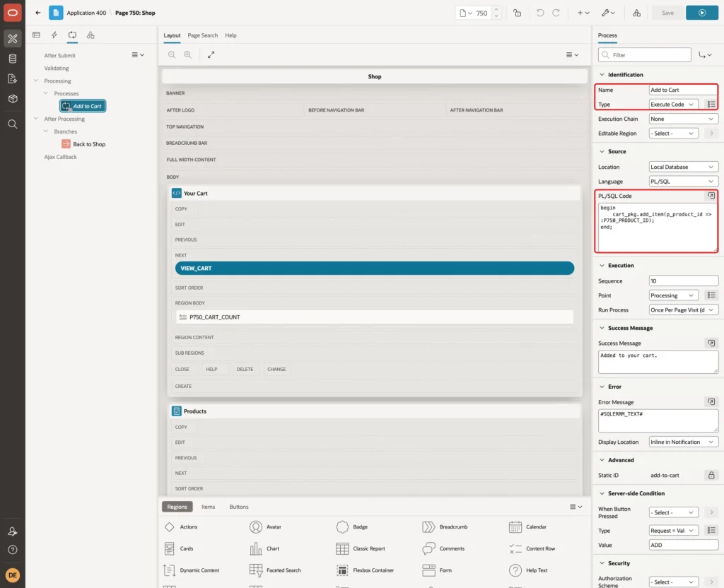Open Team Development sidebar icon
The width and height of the screenshot is (724, 588).
(x=13, y=78)
